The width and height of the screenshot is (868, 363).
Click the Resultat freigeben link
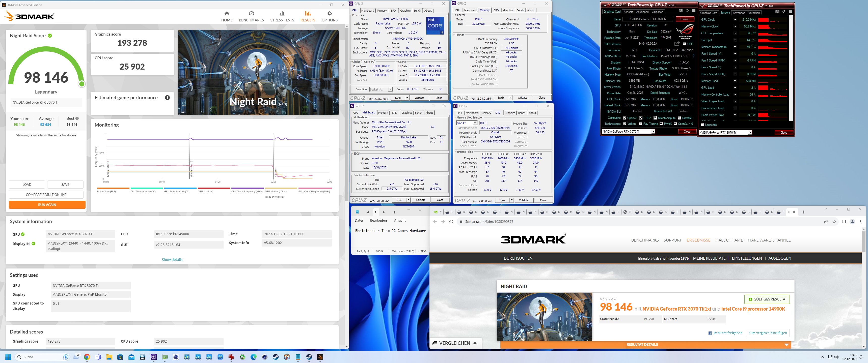tap(725, 333)
